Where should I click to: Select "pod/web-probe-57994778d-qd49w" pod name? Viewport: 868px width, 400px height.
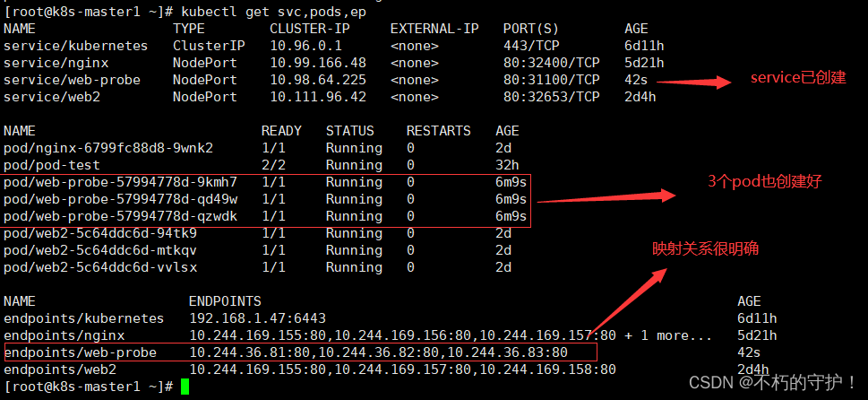pos(120,199)
